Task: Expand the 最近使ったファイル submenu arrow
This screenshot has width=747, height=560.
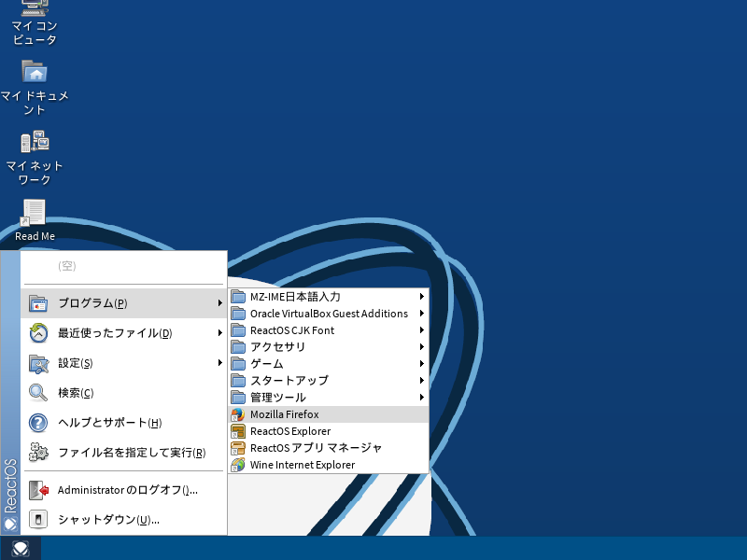Action: tap(219, 333)
